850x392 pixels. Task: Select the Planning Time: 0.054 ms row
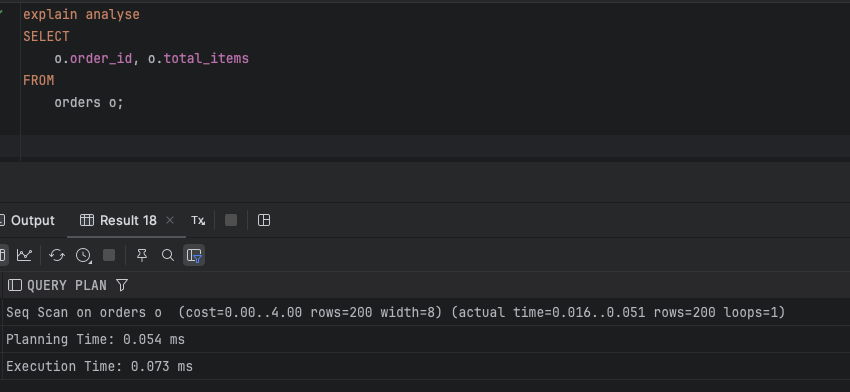click(426, 339)
